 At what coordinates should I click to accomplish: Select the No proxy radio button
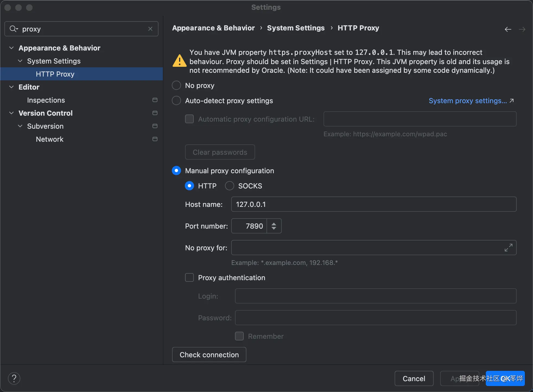click(x=176, y=86)
